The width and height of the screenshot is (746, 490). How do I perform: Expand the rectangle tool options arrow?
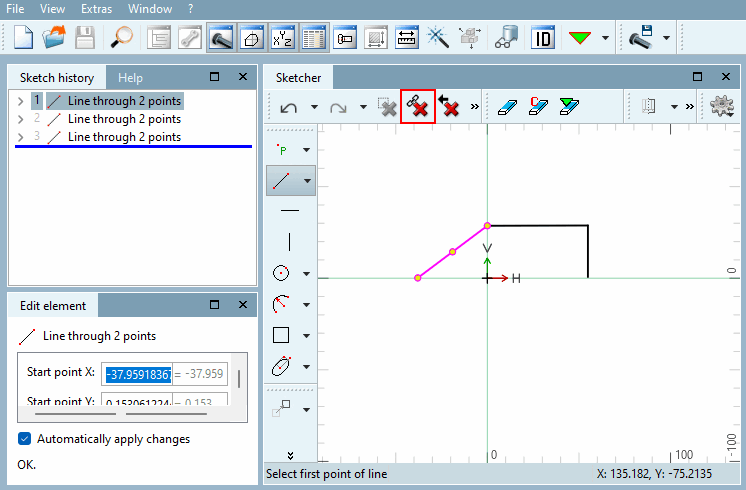pyautogui.click(x=307, y=335)
